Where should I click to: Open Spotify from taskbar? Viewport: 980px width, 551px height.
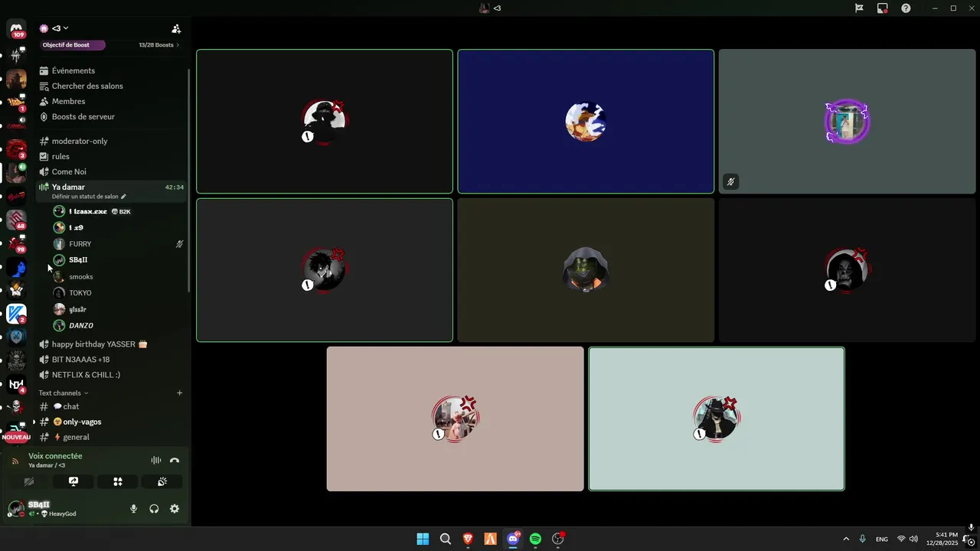pos(535,539)
